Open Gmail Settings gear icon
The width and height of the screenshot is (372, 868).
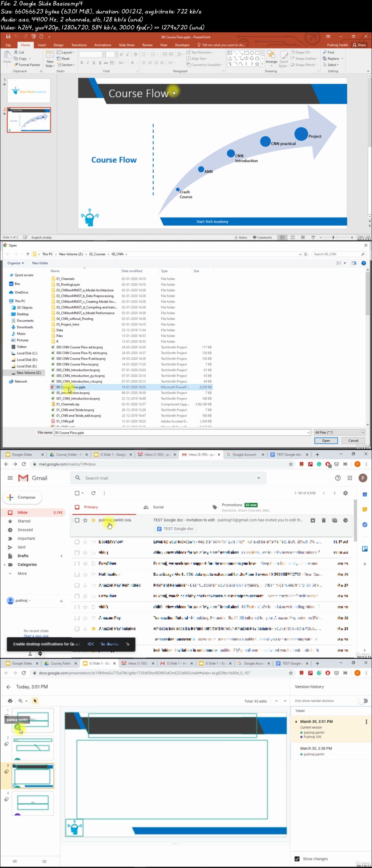345,493
